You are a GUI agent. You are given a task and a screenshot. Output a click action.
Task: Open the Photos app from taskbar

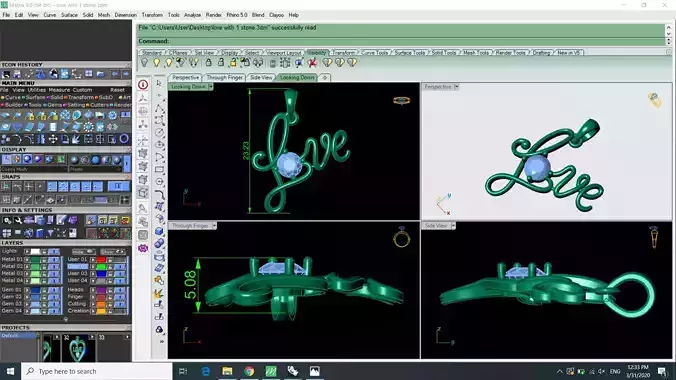[x=314, y=371]
